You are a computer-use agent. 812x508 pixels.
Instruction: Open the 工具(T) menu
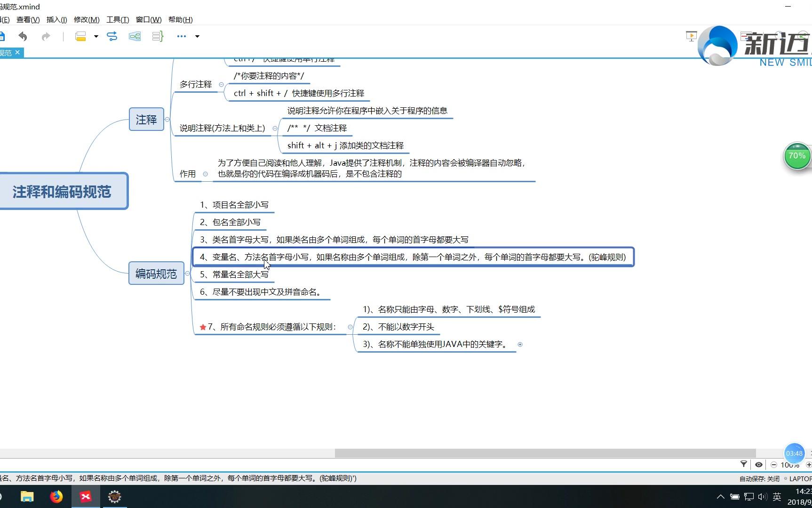pyautogui.click(x=118, y=19)
